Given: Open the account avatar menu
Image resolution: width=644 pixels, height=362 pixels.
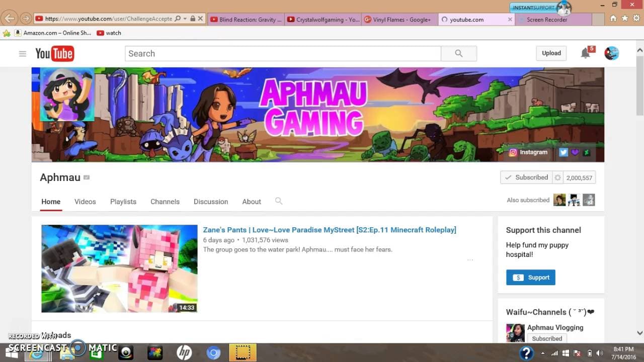Looking at the screenshot, I should point(611,53).
